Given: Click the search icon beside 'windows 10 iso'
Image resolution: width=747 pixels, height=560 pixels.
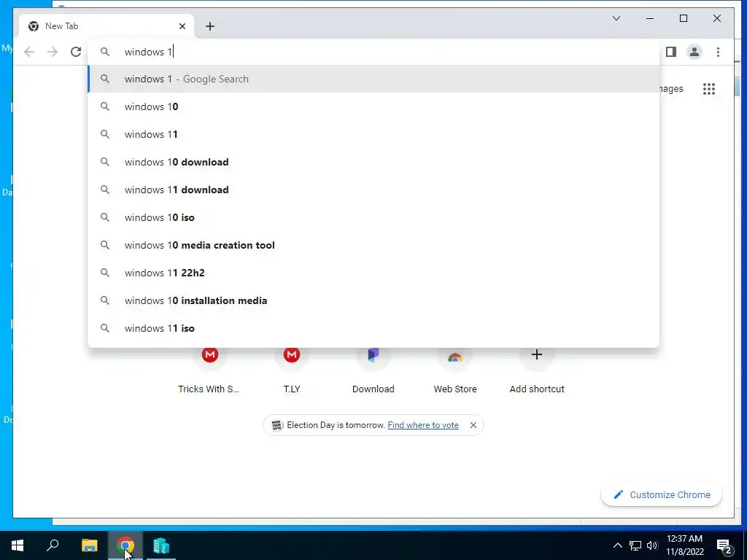Looking at the screenshot, I should click(x=105, y=217).
